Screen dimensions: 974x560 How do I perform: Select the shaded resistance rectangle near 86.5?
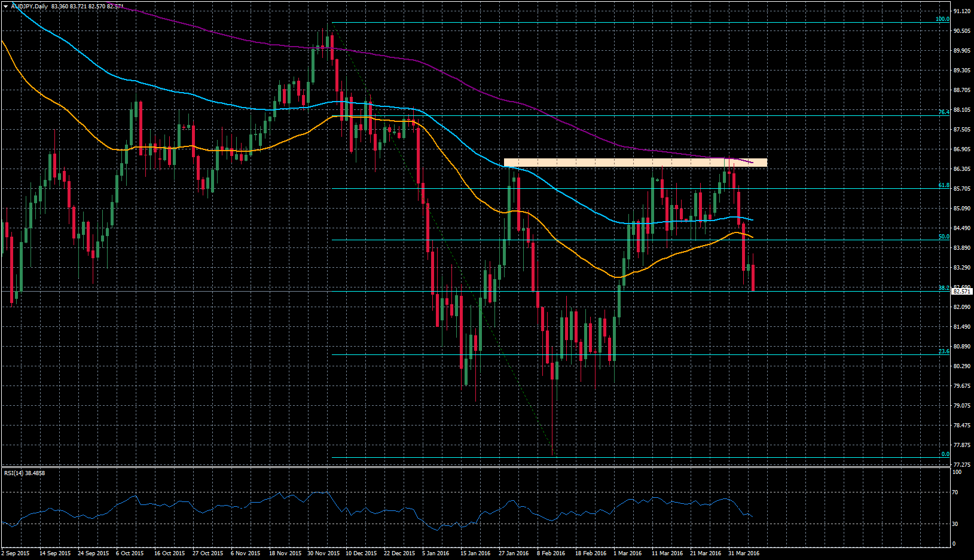(635, 163)
